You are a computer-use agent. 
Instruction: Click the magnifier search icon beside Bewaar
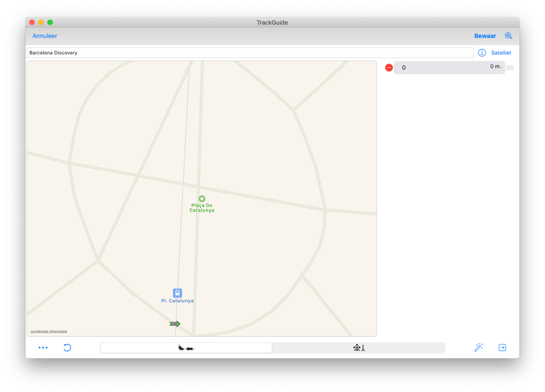(508, 36)
